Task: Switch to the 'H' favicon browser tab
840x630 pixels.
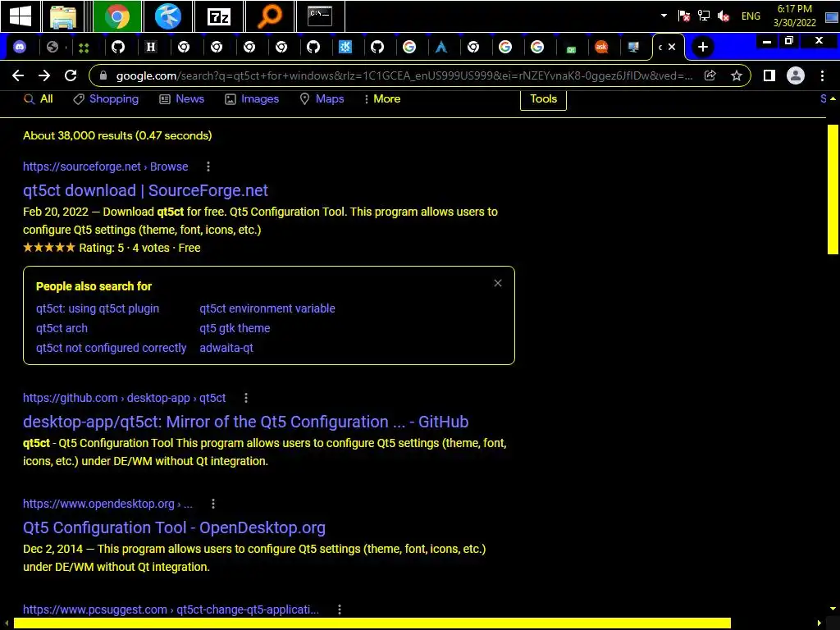Action: pyautogui.click(x=151, y=47)
